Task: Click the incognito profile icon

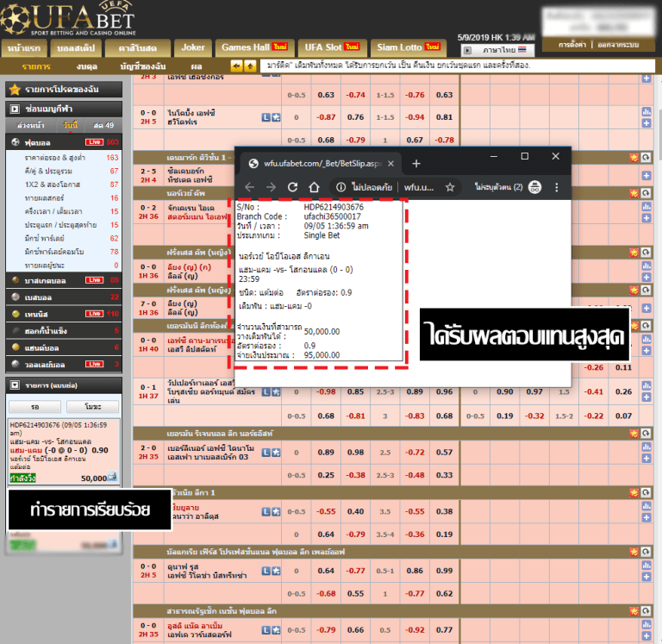Action: click(535, 187)
